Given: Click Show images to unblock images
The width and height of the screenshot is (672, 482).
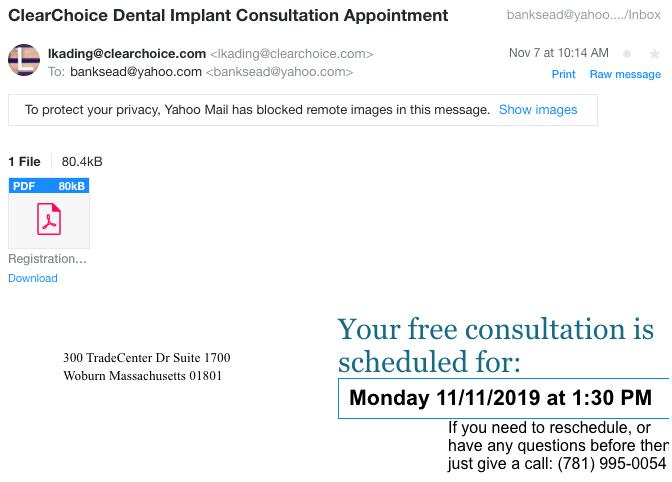Looking at the screenshot, I should click(x=538, y=110).
